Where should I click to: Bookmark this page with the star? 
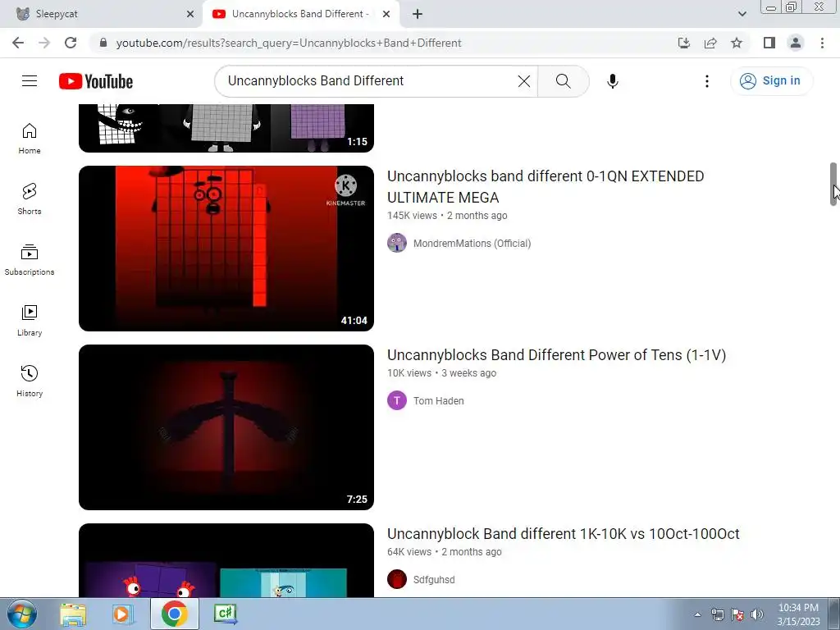point(737,43)
